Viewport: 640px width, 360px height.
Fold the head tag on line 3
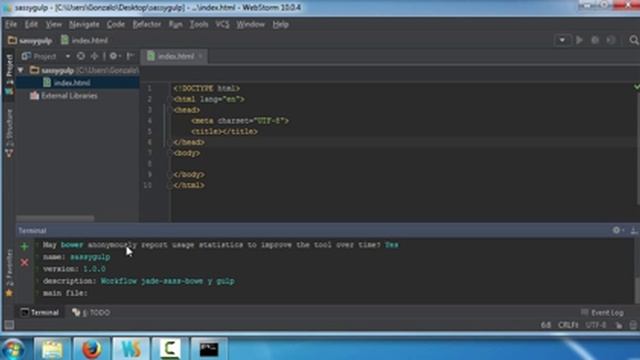[169, 110]
